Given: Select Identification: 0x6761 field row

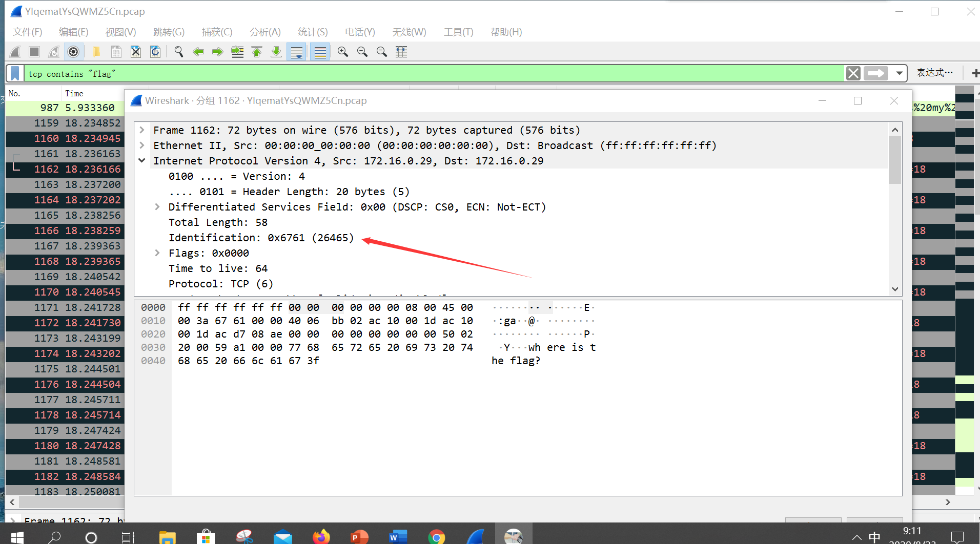Looking at the screenshot, I should (511, 238).
